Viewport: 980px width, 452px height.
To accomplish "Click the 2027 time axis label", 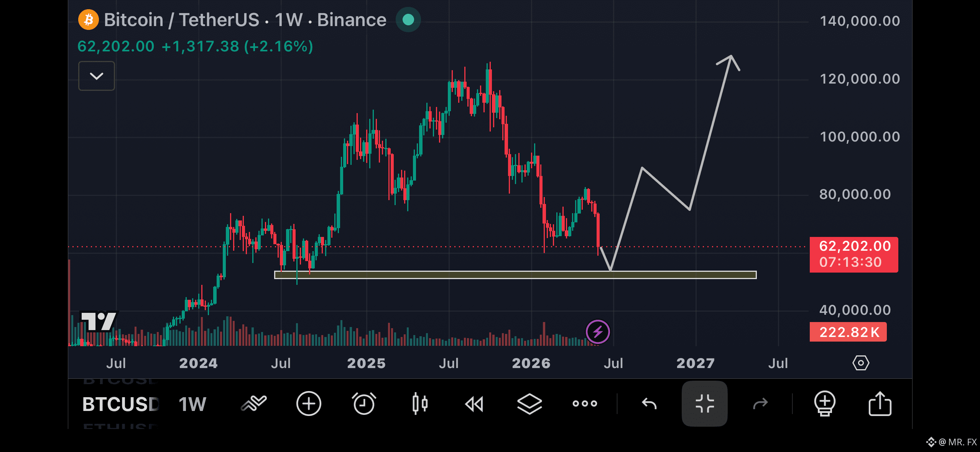I will click(x=696, y=363).
